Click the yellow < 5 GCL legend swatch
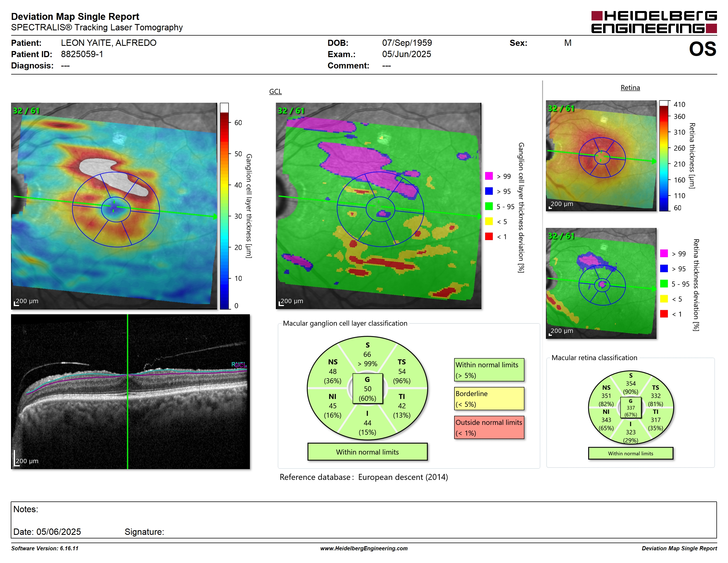 pos(489,221)
